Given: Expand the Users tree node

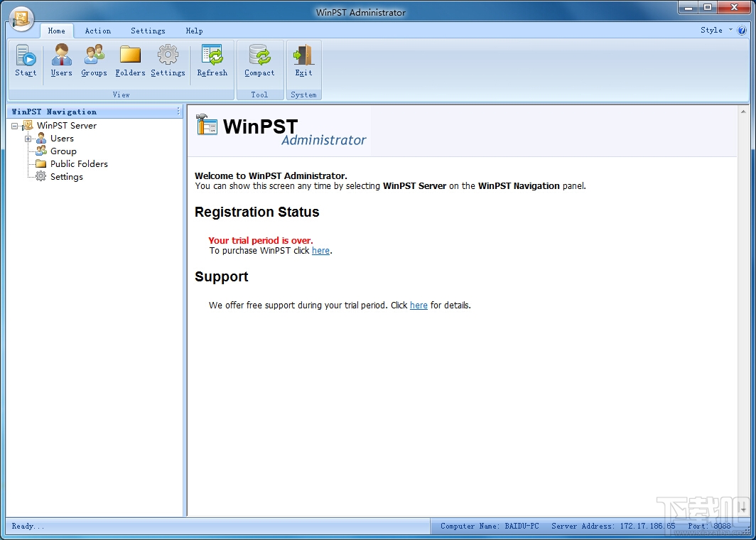Looking at the screenshot, I should (x=28, y=139).
